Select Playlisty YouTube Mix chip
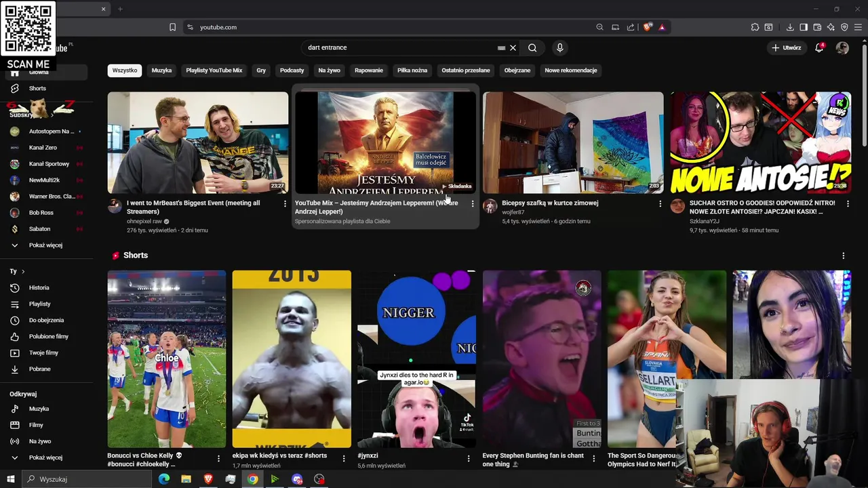868x488 pixels. (x=214, y=70)
